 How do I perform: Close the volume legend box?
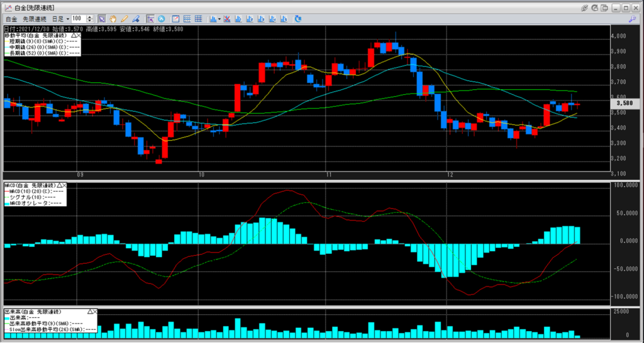97,312
